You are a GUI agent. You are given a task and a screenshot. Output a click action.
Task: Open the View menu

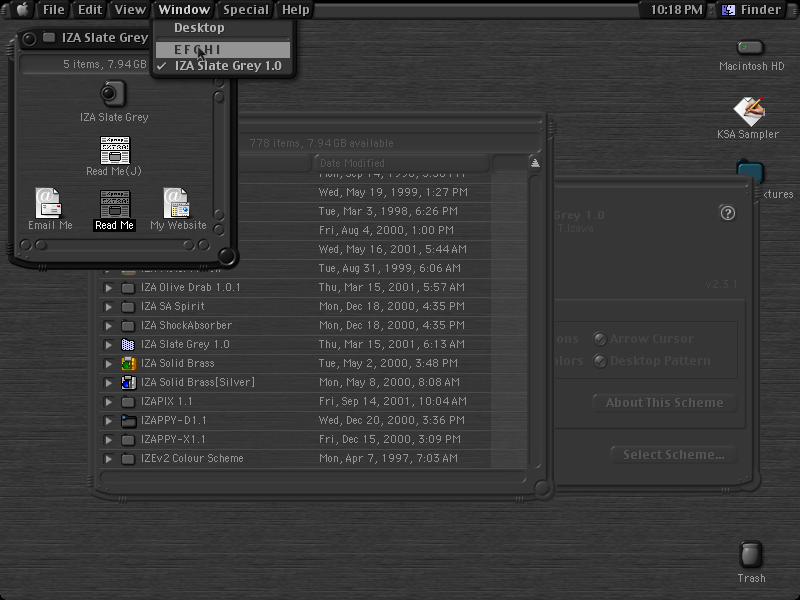(130, 9)
